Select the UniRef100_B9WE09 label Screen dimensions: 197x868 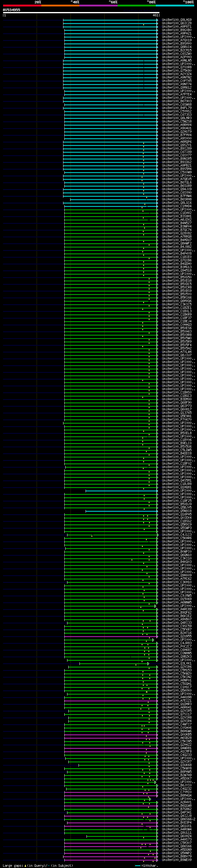click(x=177, y=860)
